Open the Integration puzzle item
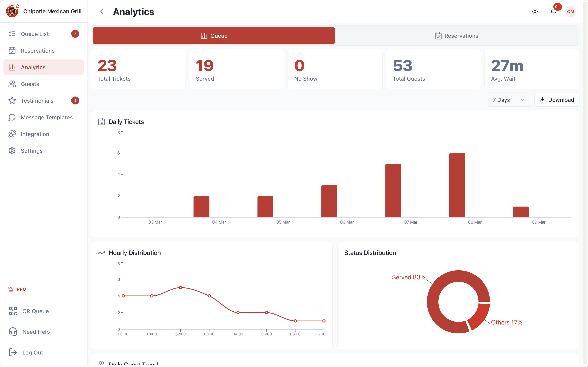The width and height of the screenshot is (588, 367). click(35, 134)
